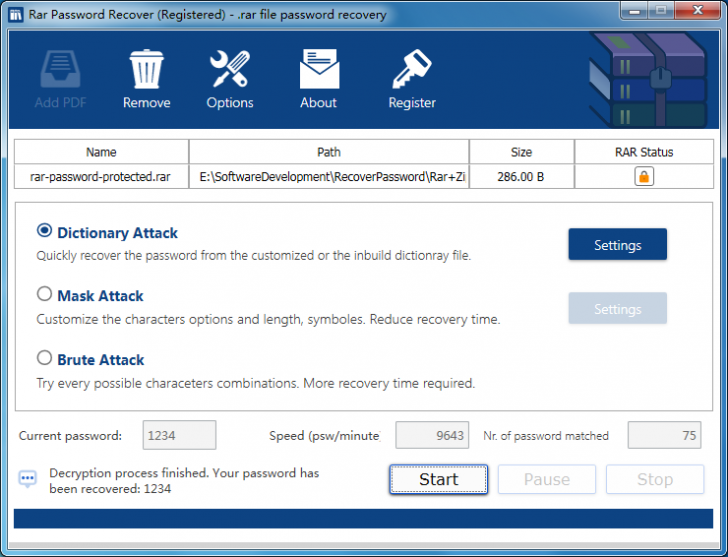Screen dimensions: 728x557
Task: Click the file path cell E:\SoftwareDevelopment
Action: (x=329, y=176)
